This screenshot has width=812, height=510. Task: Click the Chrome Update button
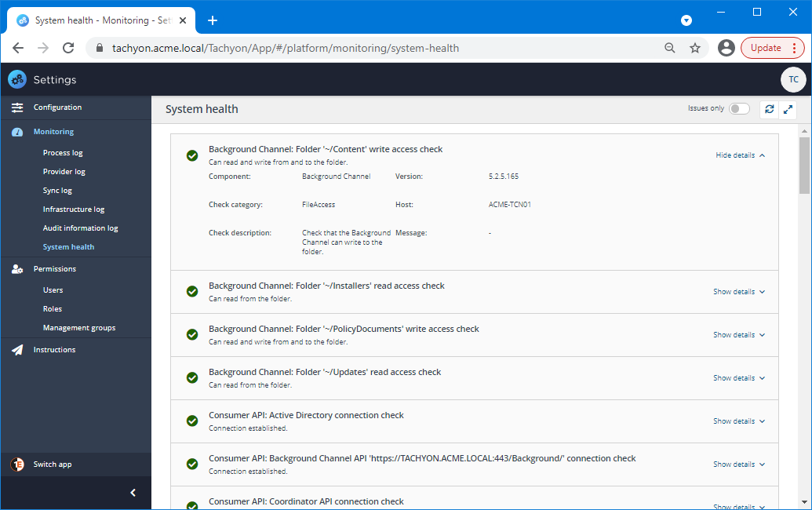click(x=766, y=48)
